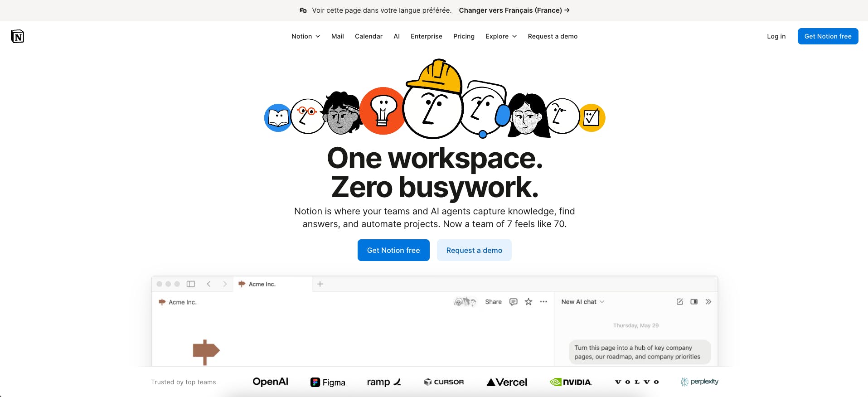
Task: Click the Acme Inc. breadcrumb signpost icon
Action: click(162, 302)
